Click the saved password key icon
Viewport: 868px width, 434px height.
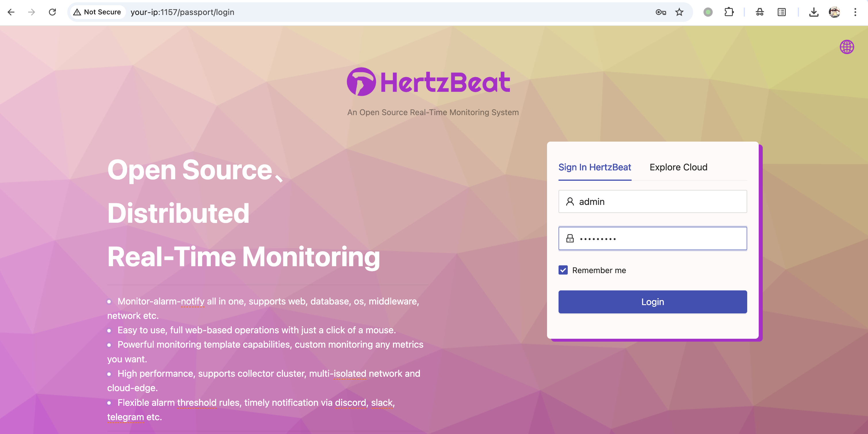pos(660,12)
